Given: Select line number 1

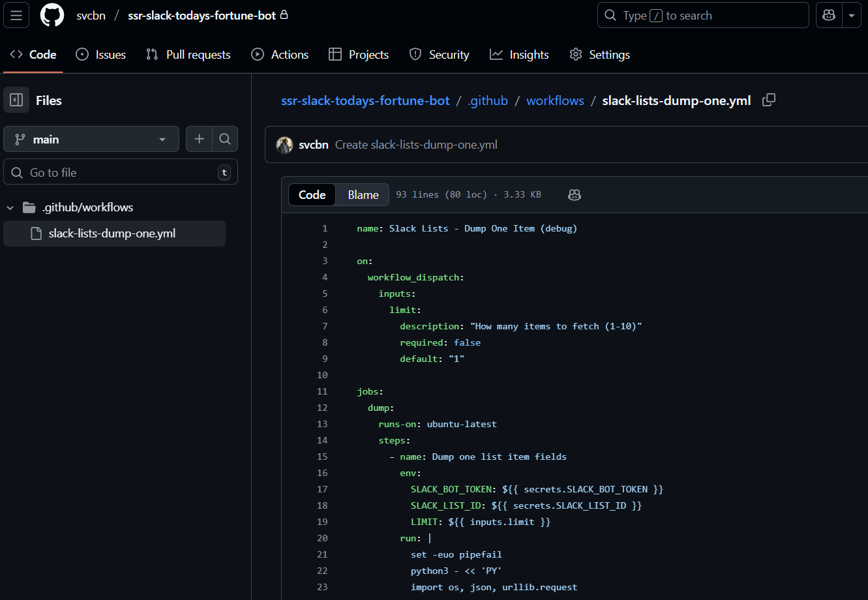Looking at the screenshot, I should pyautogui.click(x=325, y=228).
